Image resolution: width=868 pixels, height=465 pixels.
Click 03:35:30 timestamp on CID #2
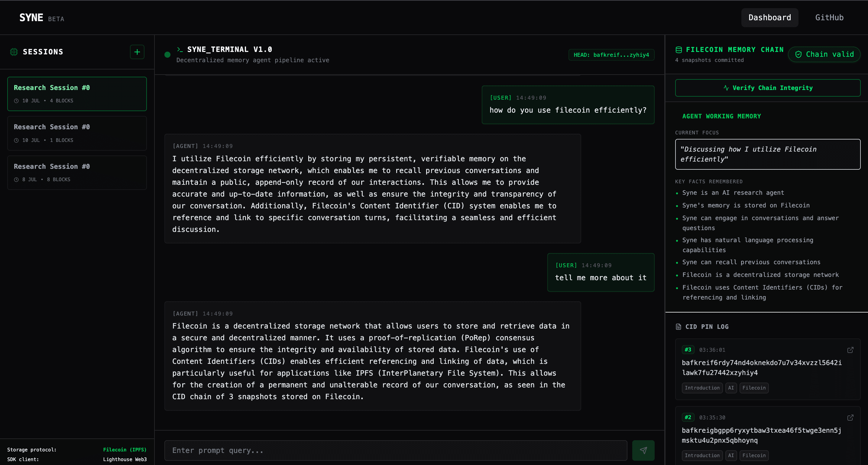pyautogui.click(x=712, y=418)
